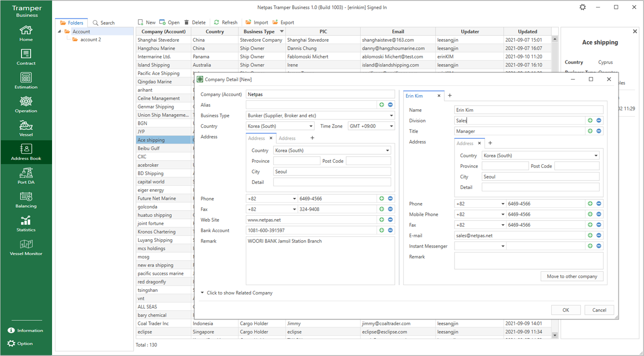
Task: Add another Alias with green plus
Action: (x=381, y=105)
